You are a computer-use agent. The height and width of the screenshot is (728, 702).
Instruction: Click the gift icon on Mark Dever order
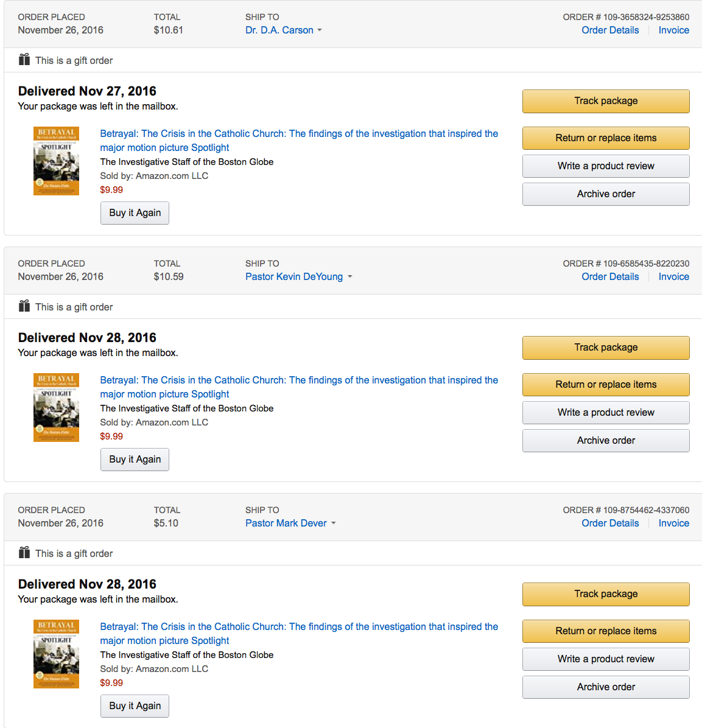tap(24, 553)
